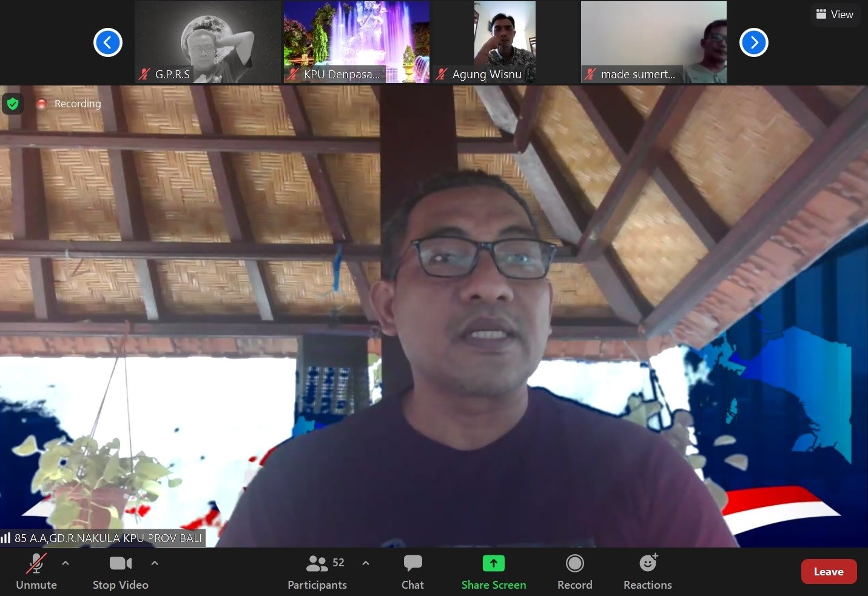The image size is (868, 596).
Task: Open the Reactions menu
Action: (x=647, y=571)
